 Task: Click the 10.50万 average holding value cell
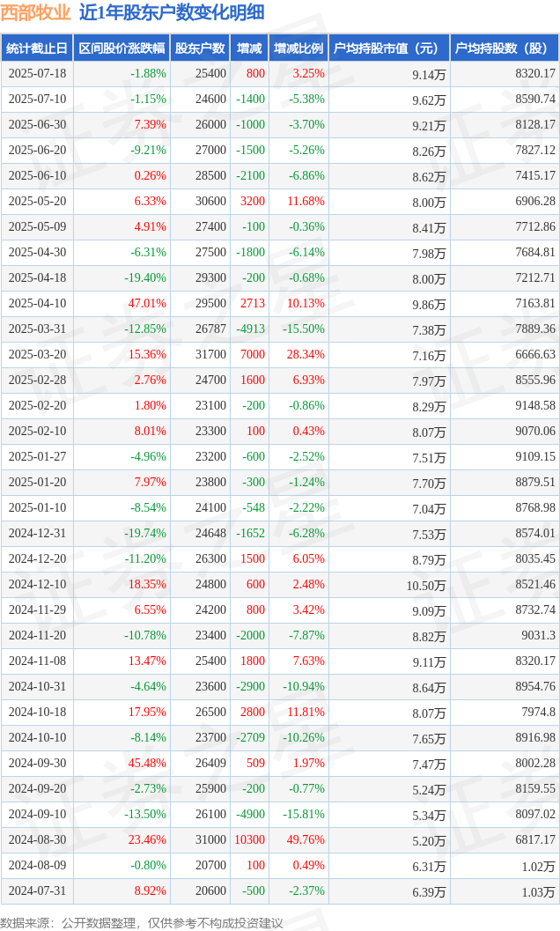[x=426, y=586]
